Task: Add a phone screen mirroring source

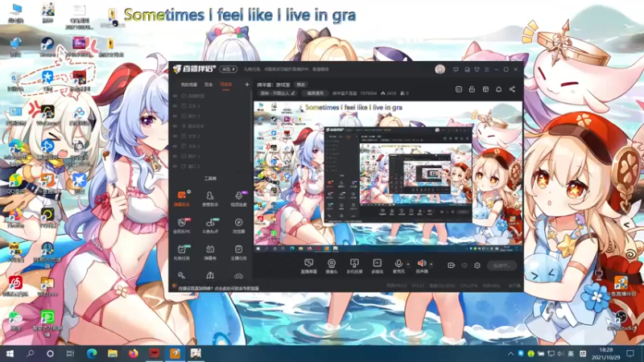Action: pos(354,266)
